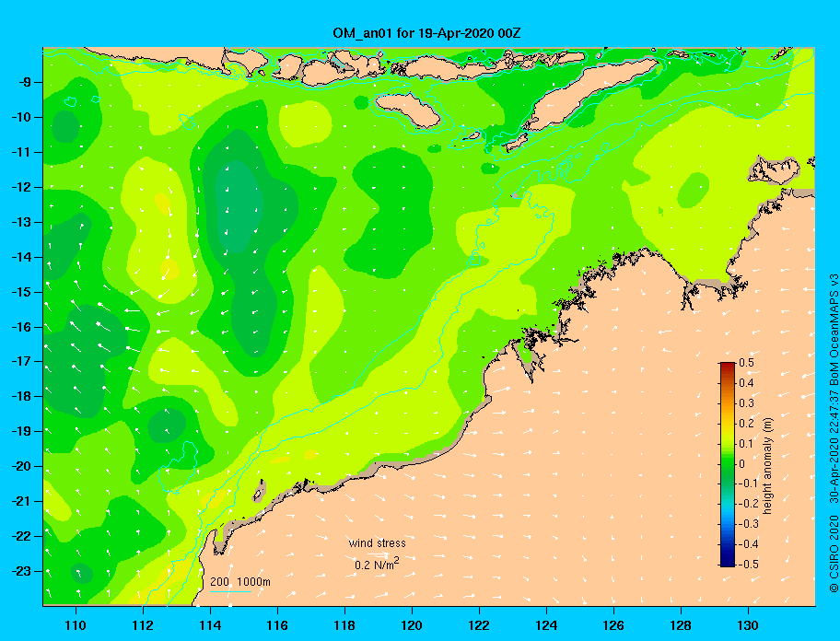840x641 pixels.
Task: Click longitude label '110'
Action: click(76, 625)
